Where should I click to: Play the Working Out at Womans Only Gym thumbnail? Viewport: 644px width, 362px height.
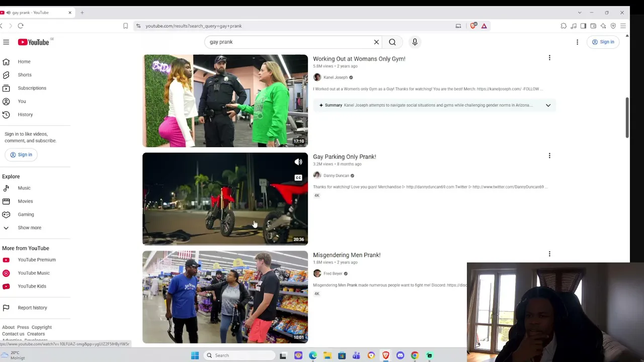point(225,101)
